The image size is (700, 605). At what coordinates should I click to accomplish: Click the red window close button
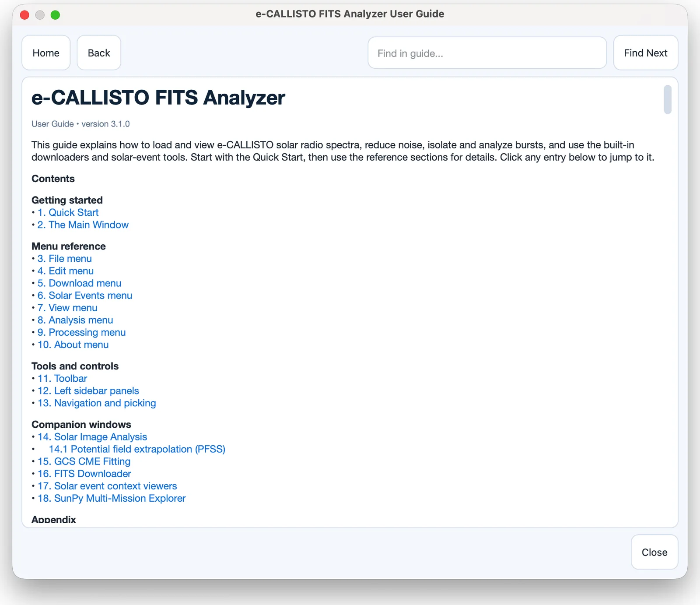pos(25,15)
